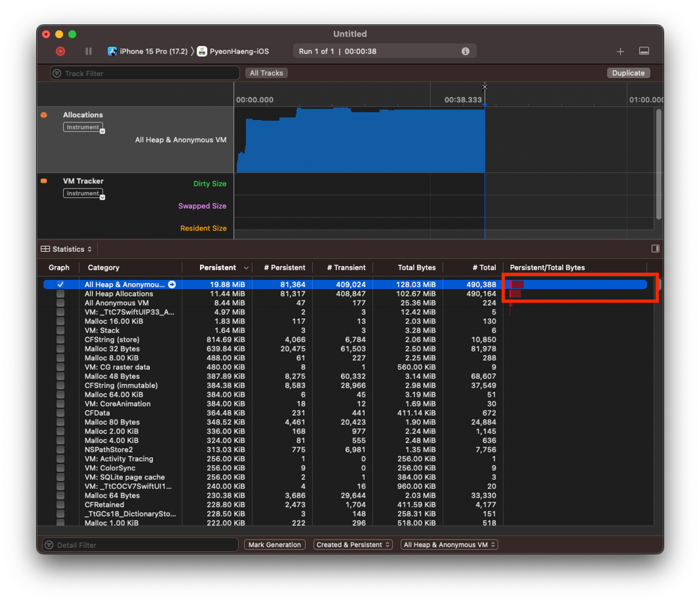Select the Malloc 2.00 KiB row
Image resolution: width=700 pixels, height=602 pixels.
[345, 431]
